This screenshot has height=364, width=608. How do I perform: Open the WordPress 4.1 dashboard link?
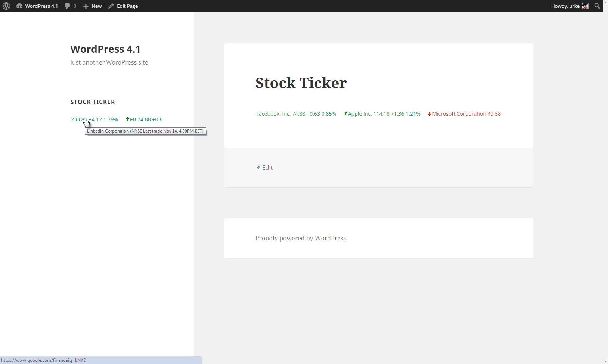pos(37,6)
